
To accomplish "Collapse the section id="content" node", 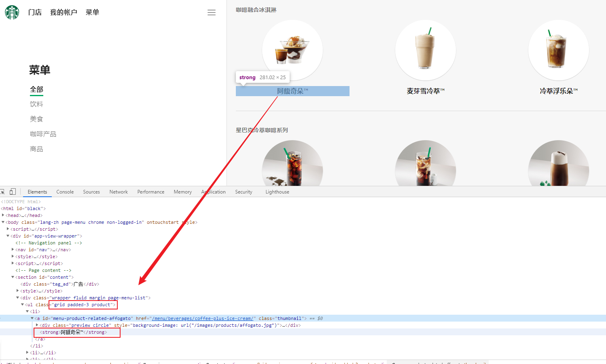I will tap(13, 277).
